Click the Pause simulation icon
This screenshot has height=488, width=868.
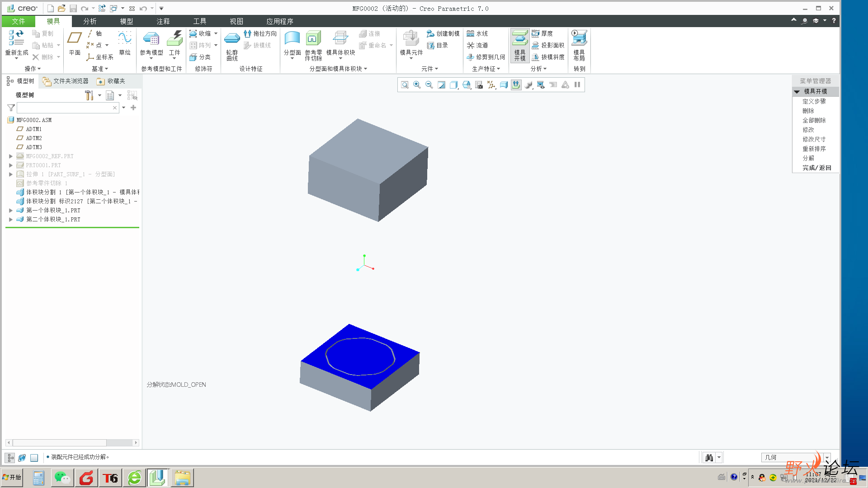click(x=577, y=85)
